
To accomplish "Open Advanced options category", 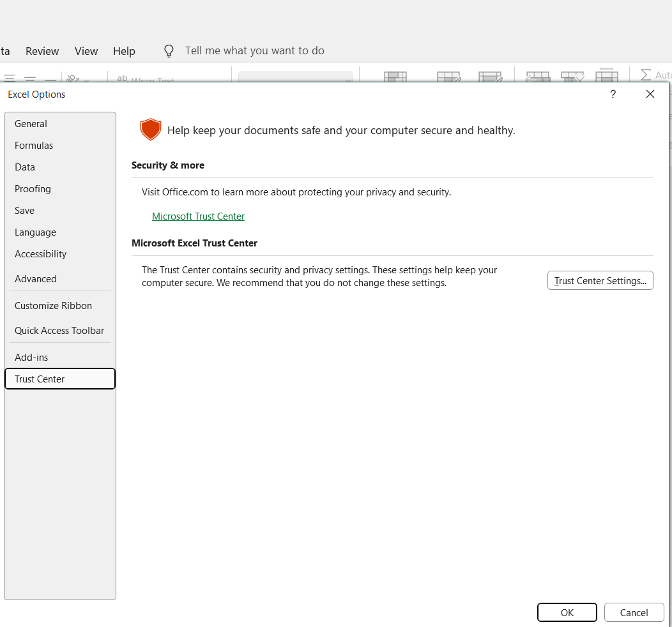I will (60, 279).
